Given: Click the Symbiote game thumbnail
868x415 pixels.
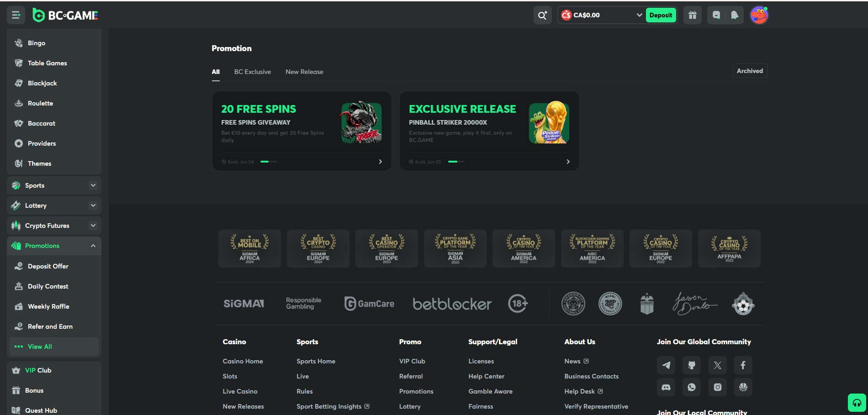Looking at the screenshot, I should coord(361,122).
